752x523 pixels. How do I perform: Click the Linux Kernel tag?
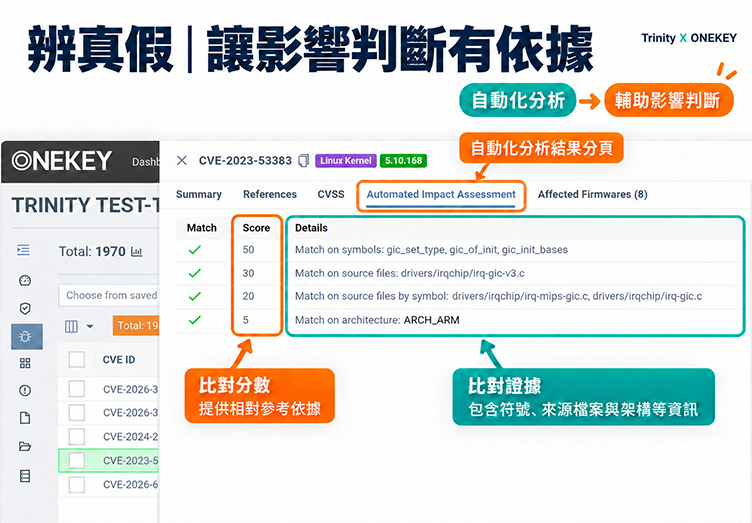click(345, 161)
